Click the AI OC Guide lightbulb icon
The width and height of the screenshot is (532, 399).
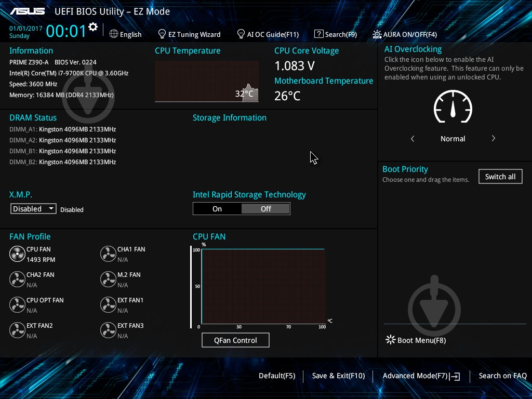[x=241, y=34]
